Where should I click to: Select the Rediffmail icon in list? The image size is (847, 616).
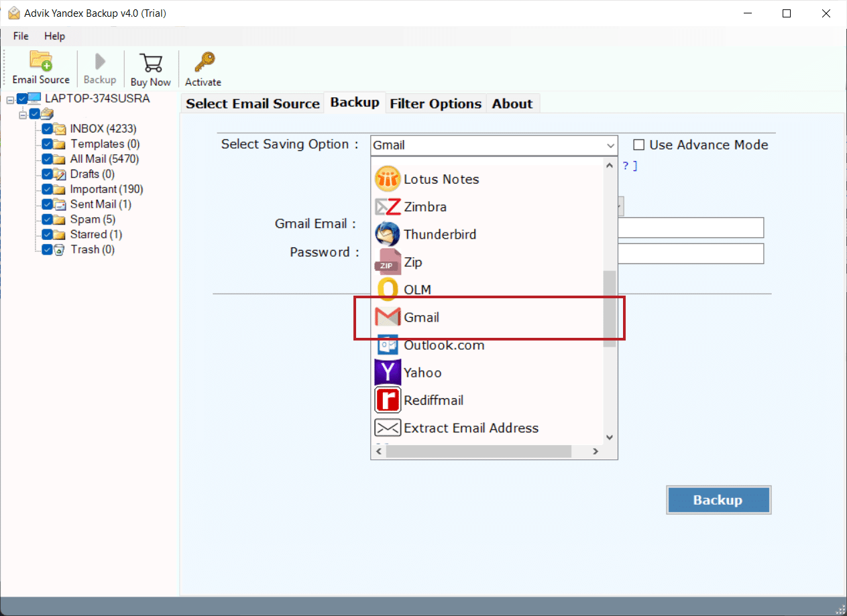pos(388,400)
